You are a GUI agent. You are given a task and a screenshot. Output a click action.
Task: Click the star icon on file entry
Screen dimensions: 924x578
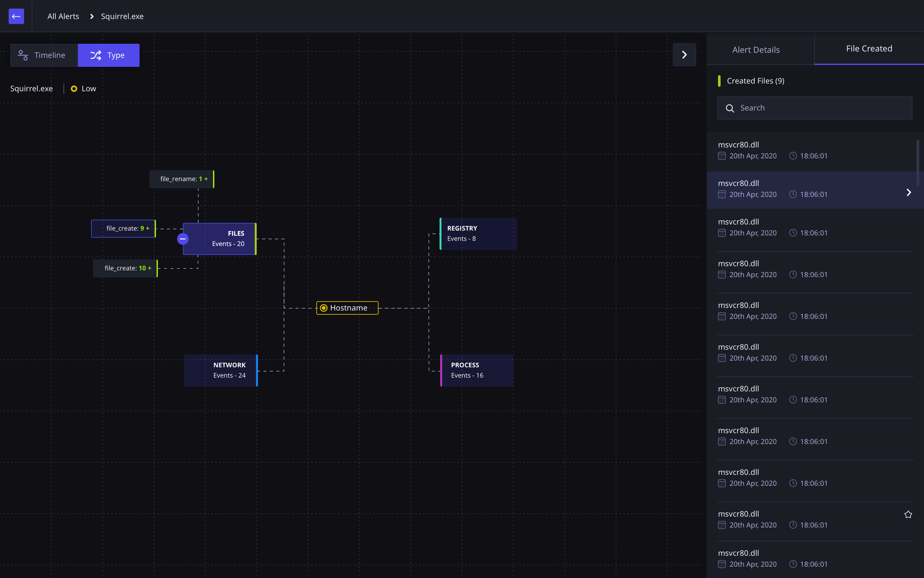(908, 514)
